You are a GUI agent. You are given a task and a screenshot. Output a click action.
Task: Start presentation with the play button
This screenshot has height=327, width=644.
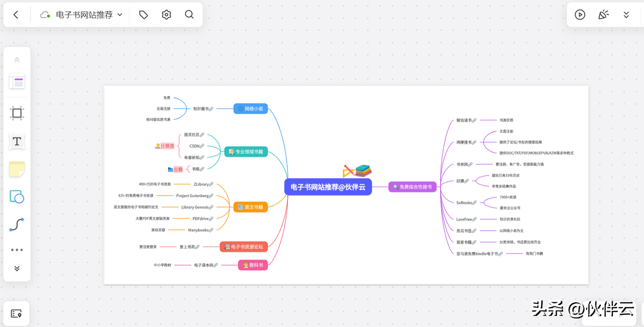pos(580,15)
